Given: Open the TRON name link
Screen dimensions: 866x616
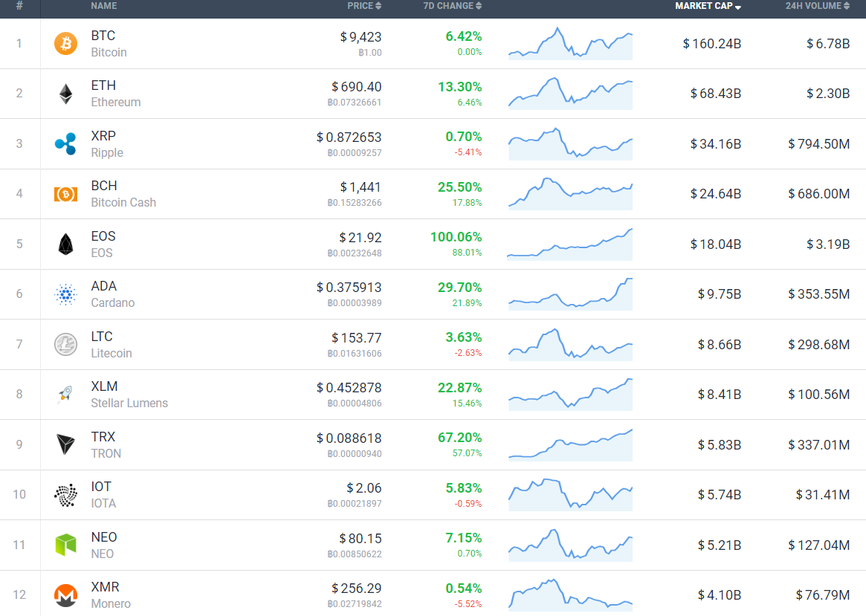Looking at the screenshot, I should [106, 454].
